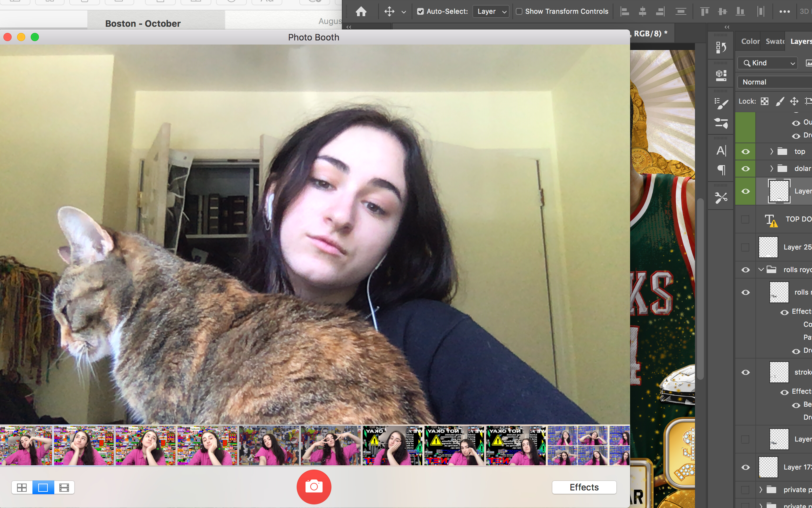
Task: Click the Photoshop Home icon
Action: click(361, 11)
